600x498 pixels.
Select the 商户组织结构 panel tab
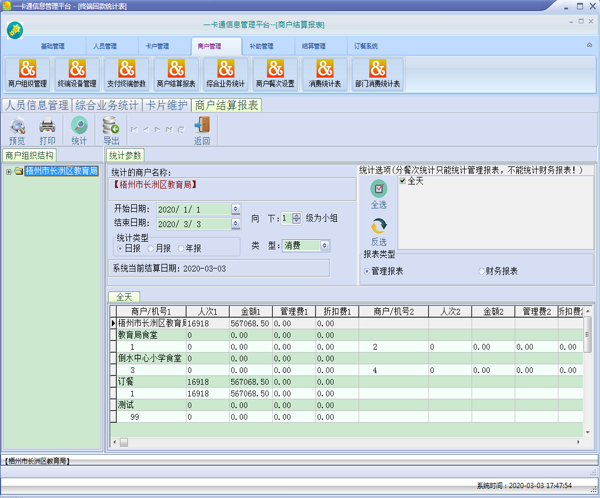click(x=29, y=155)
